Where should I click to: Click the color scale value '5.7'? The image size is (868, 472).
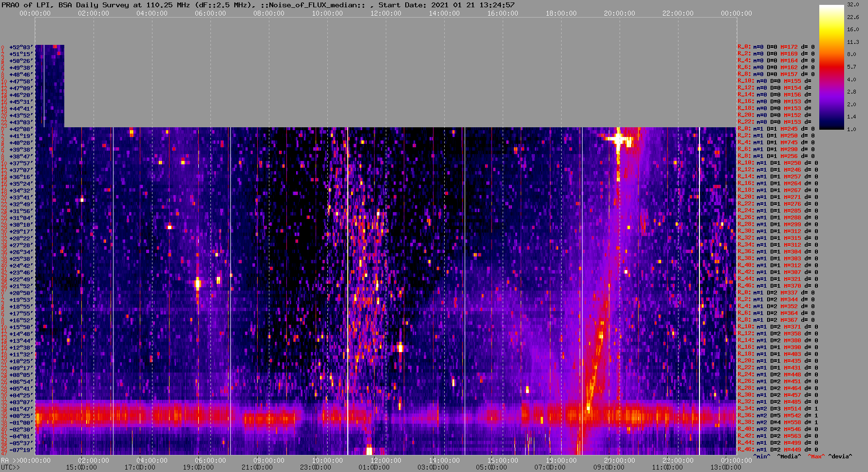tap(851, 67)
